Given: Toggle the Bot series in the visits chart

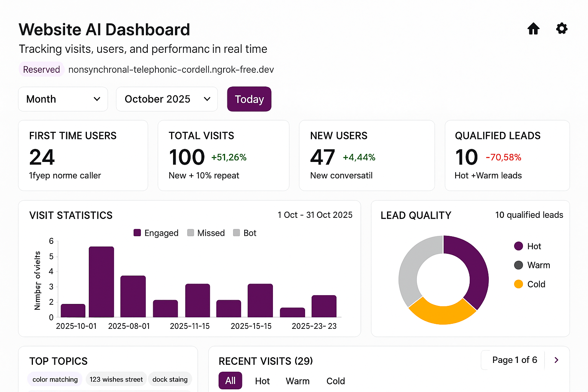Looking at the screenshot, I should coord(236,233).
